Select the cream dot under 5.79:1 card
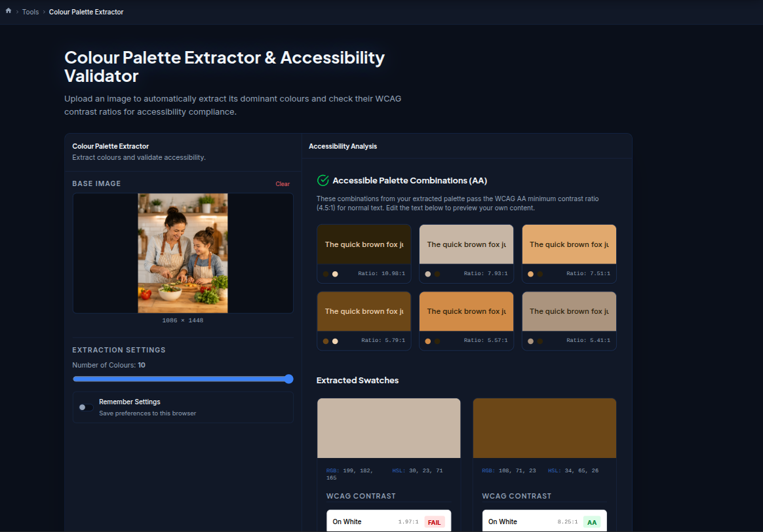This screenshot has width=763, height=532. coord(335,341)
